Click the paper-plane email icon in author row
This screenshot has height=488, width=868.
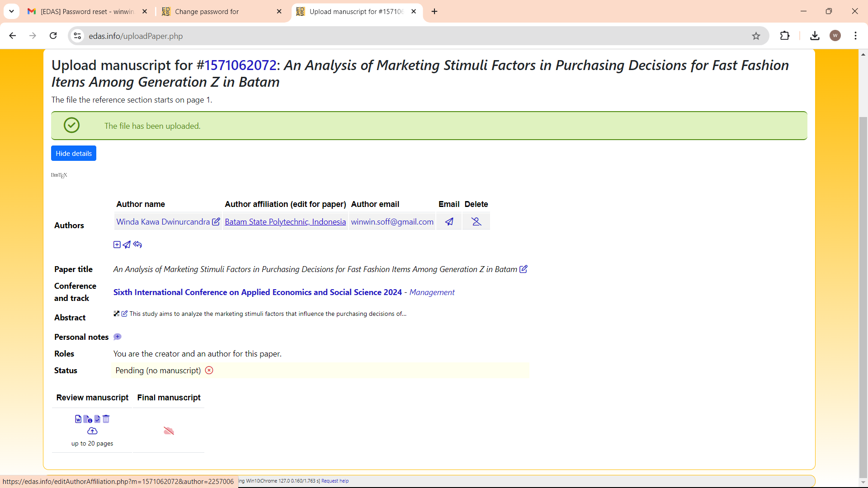pyautogui.click(x=449, y=221)
